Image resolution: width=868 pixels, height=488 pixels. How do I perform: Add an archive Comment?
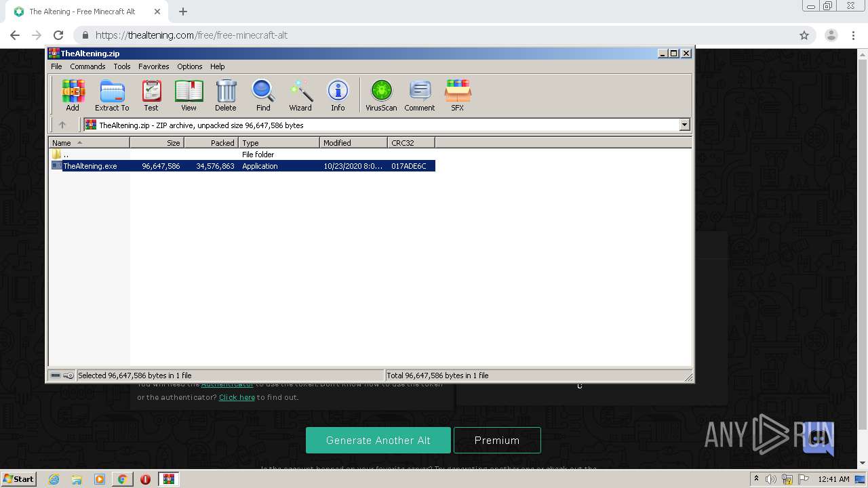pyautogui.click(x=420, y=95)
